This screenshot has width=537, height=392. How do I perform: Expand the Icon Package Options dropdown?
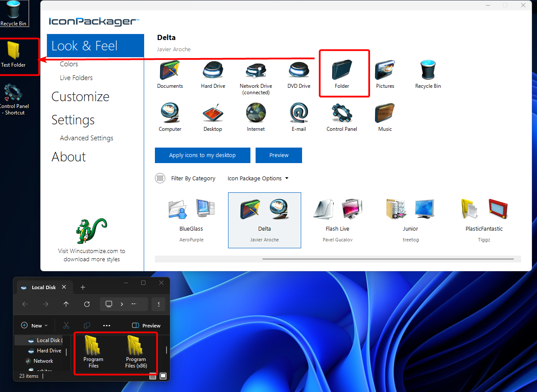tap(258, 178)
